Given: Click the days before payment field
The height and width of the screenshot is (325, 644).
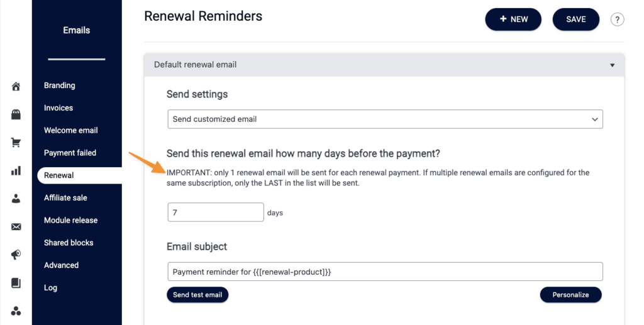Looking at the screenshot, I should tap(216, 212).
